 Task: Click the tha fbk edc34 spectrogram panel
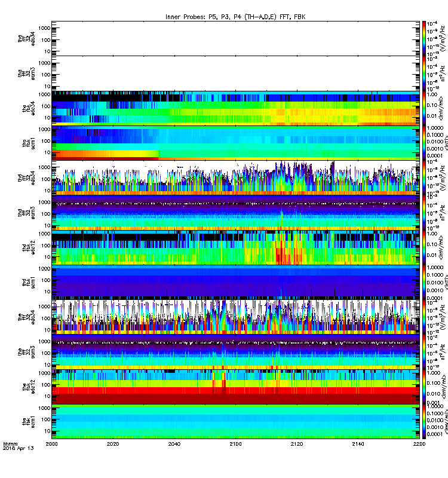pos(235,108)
